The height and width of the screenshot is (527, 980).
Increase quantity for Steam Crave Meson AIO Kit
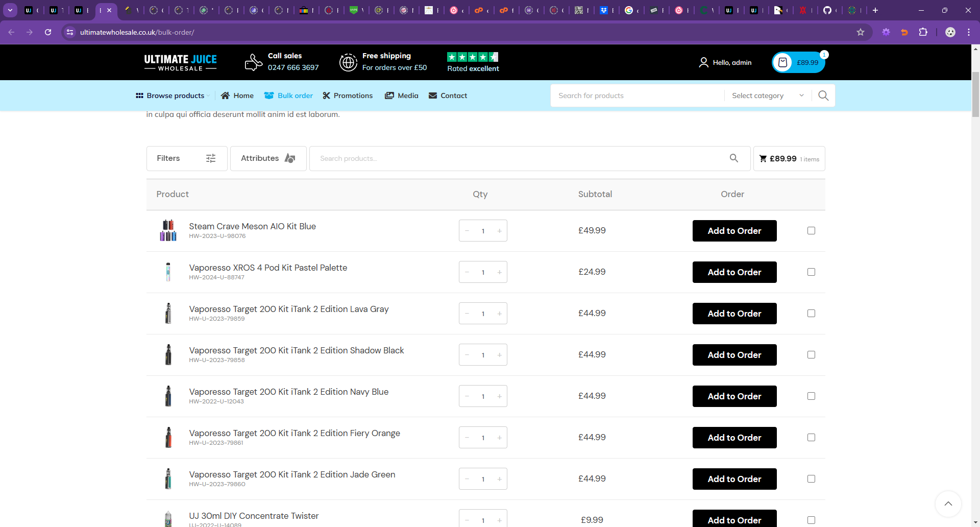coord(499,231)
